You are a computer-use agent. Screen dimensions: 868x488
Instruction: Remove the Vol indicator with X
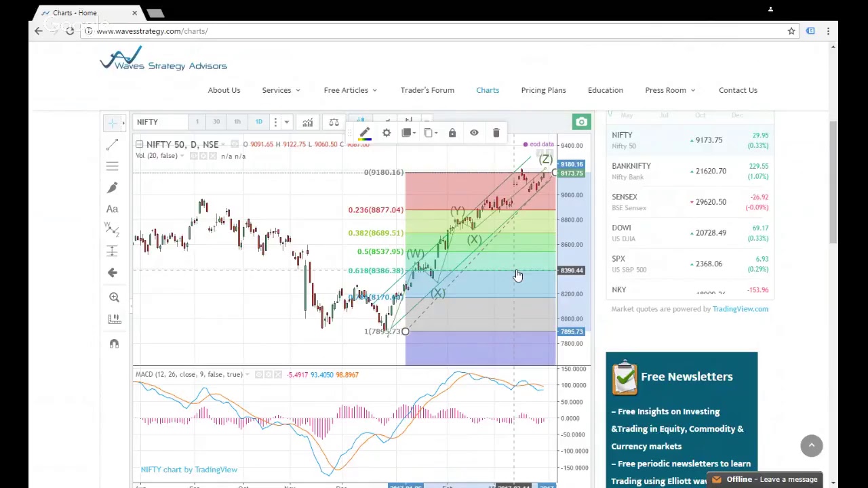coord(212,156)
